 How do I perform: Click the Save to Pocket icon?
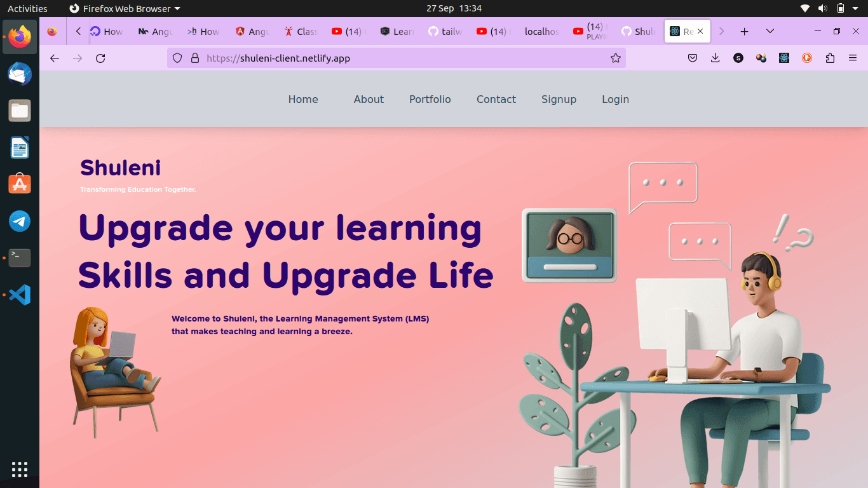[693, 58]
